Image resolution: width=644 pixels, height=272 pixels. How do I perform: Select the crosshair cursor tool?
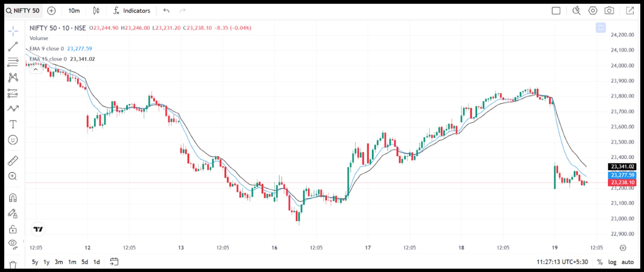(13, 31)
